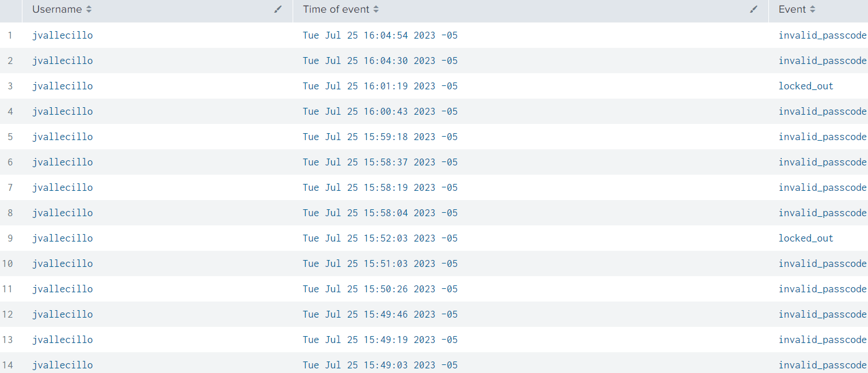
Task: Click the pencil edit icon in Username column
Action: click(278, 9)
